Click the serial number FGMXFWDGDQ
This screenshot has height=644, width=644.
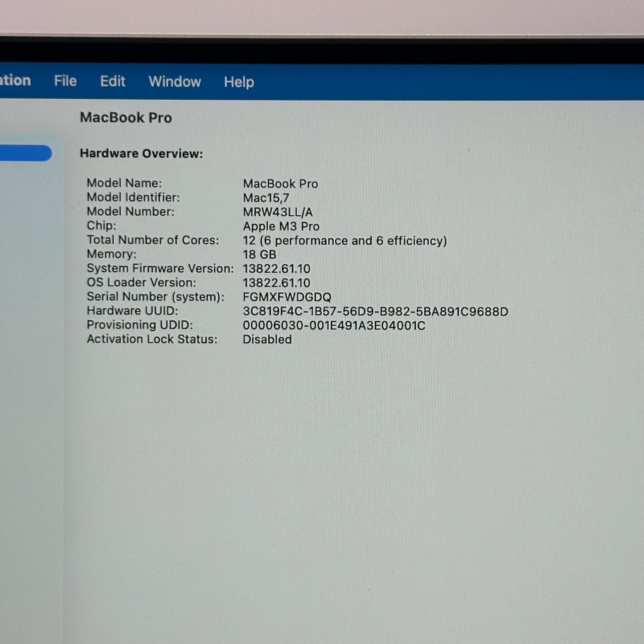[287, 297]
